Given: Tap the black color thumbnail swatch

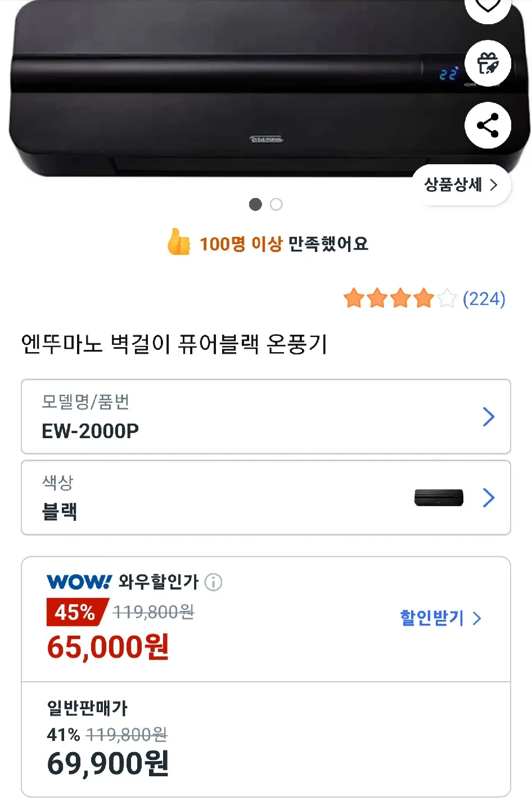Looking at the screenshot, I should click(439, 498).
